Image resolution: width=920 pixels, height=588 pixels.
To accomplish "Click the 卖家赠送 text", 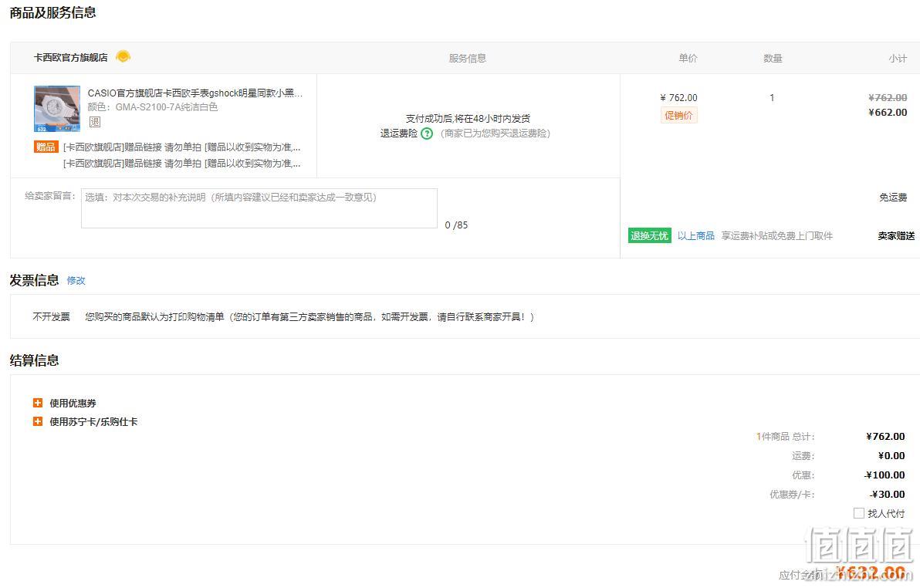I will click(x=897, y=236).
